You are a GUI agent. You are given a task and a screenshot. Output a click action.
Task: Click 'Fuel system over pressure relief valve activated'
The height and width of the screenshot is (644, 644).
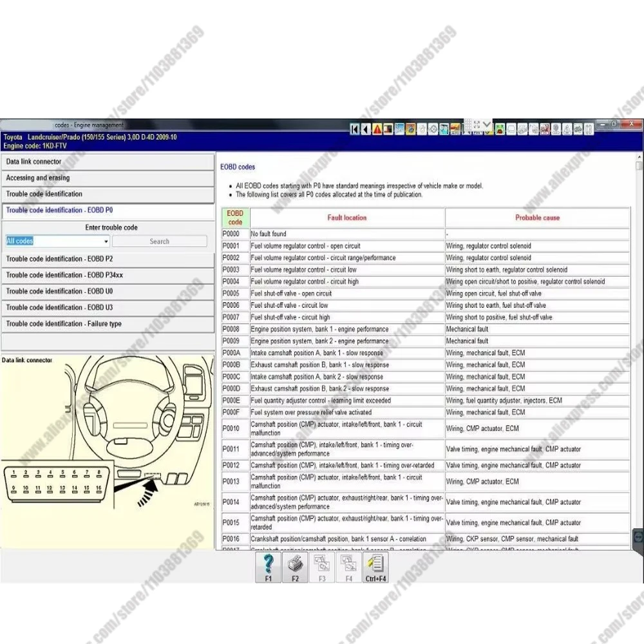pyautogui.click(x=311, y=413)
